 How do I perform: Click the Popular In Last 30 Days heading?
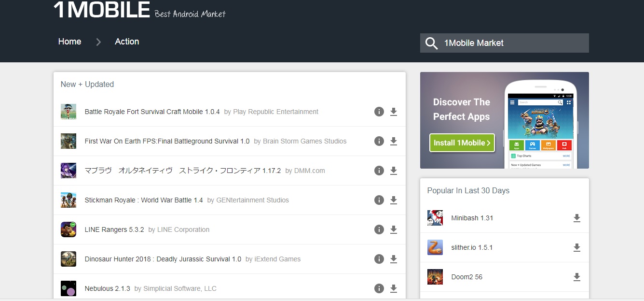pyautogui.click(x=468, y=190)
